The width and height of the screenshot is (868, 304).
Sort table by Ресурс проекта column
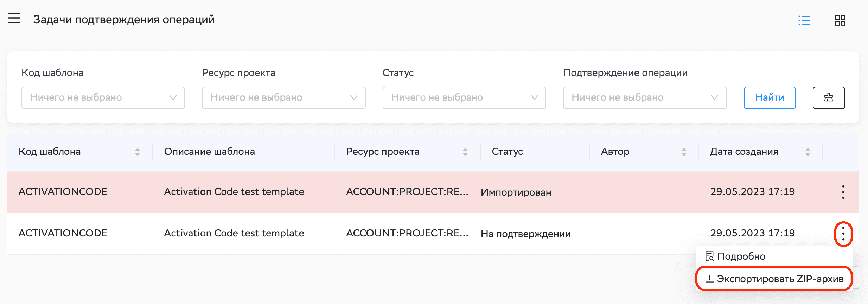coord(465,152)
